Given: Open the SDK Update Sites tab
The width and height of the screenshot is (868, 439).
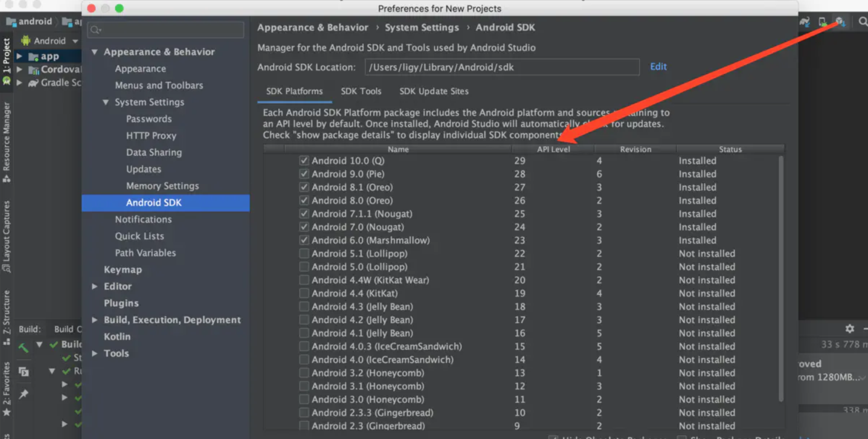Looking at the screenshot, I should (434, 91).
